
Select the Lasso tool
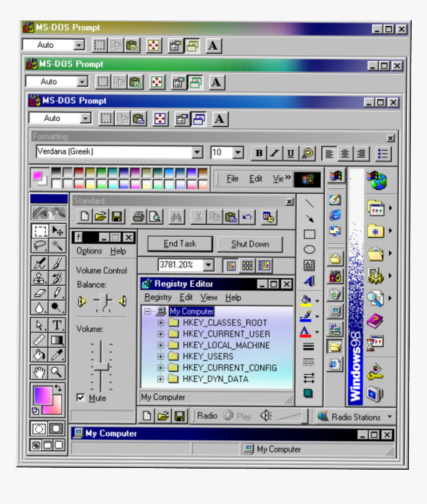[40, 245]
